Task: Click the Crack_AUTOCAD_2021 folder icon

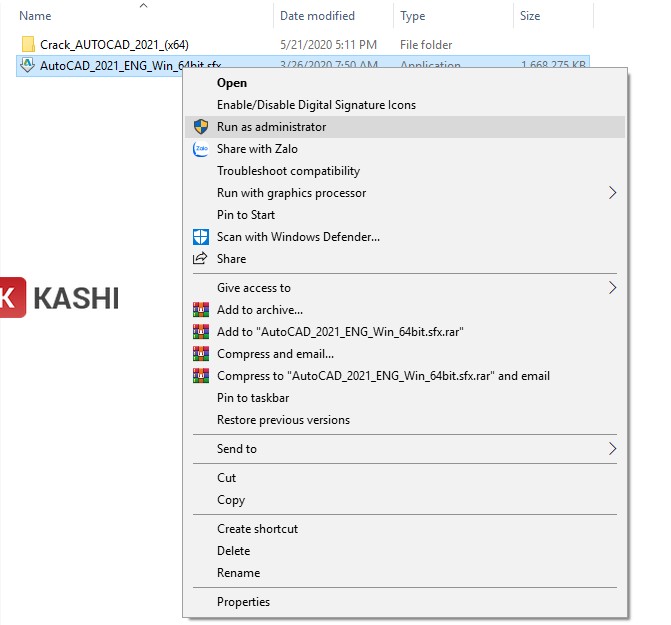Action: click(x=28, y=45)
